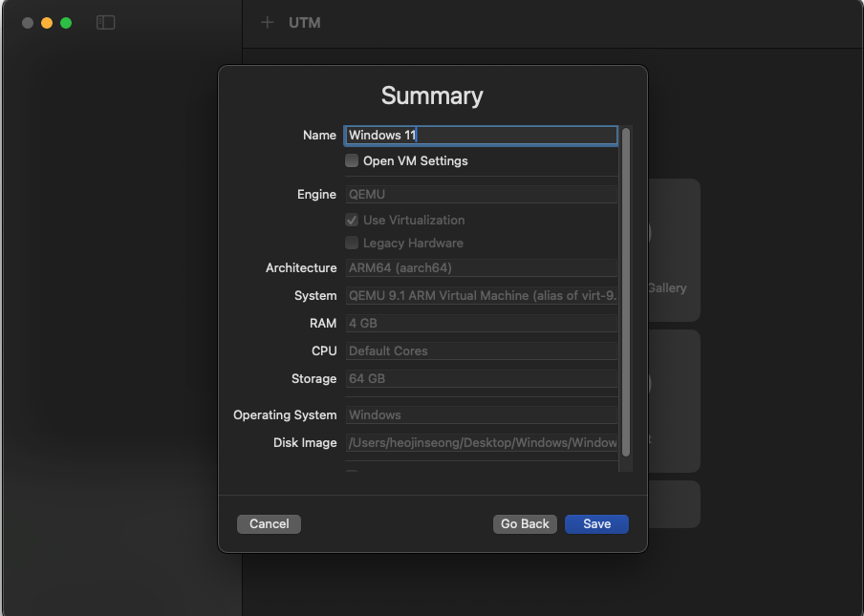Click the Operating System field Windows
This screenshot has width=864, height=616.
coord(481,415)
